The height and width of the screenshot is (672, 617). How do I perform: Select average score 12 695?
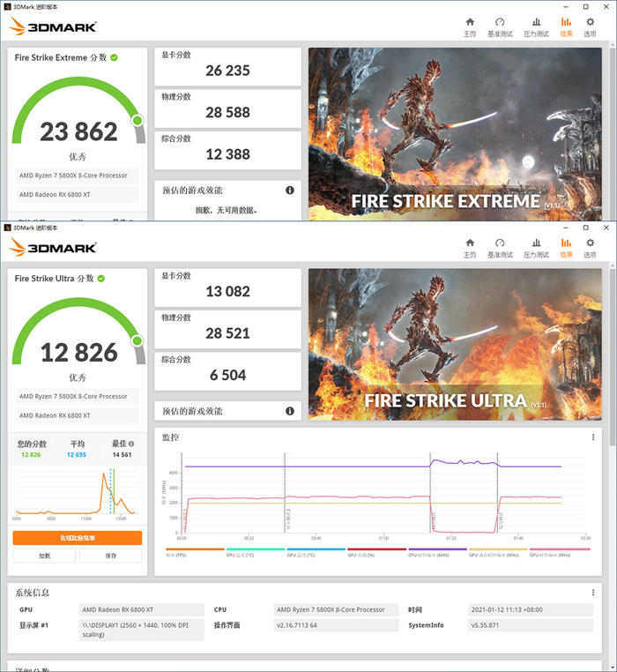[77, 455]
